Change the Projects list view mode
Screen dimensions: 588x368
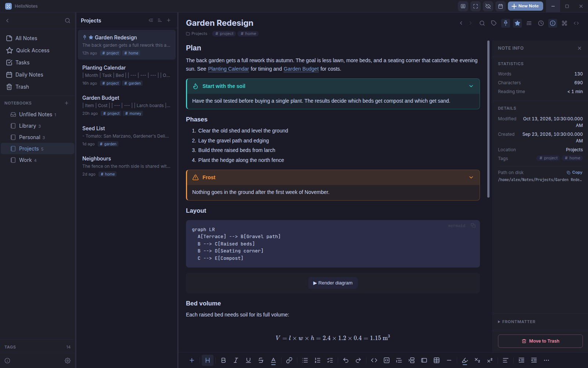pos(151,21)
